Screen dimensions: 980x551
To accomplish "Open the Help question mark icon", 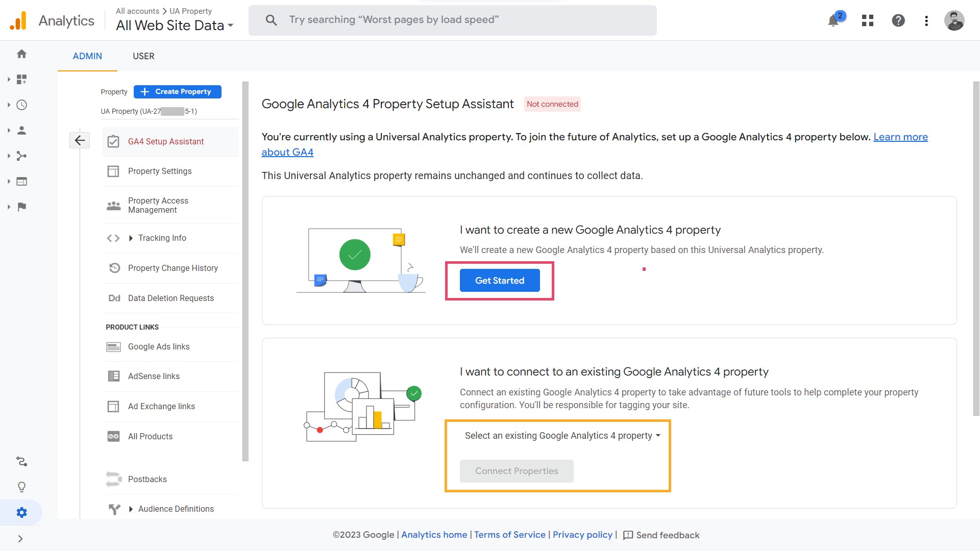I will [x=898, y=20].
